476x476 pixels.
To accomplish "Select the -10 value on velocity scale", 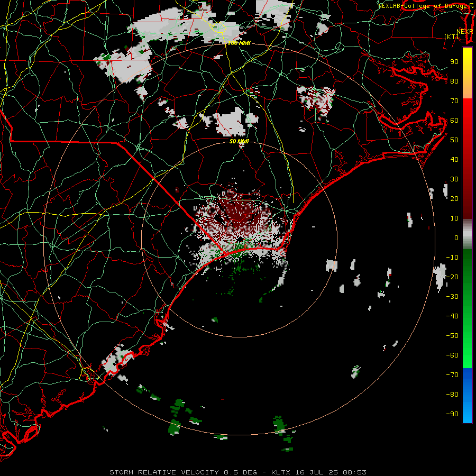I will (452, 258).
